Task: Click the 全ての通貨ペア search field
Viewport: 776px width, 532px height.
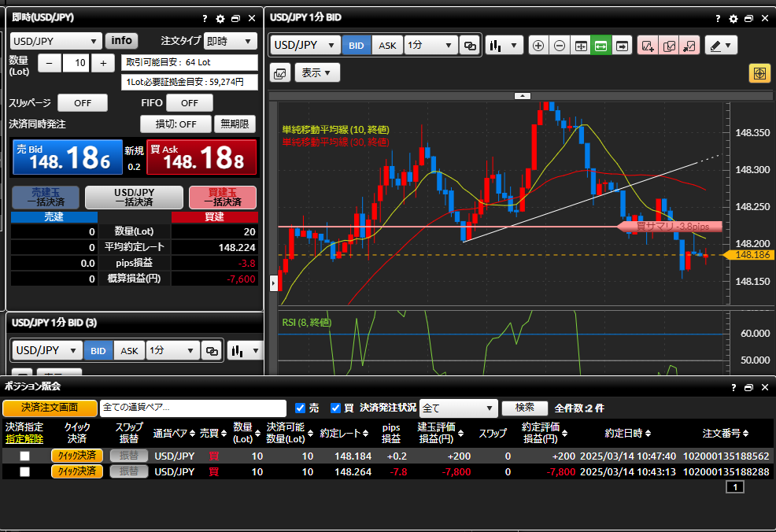Action: click(x=193, y=408)
